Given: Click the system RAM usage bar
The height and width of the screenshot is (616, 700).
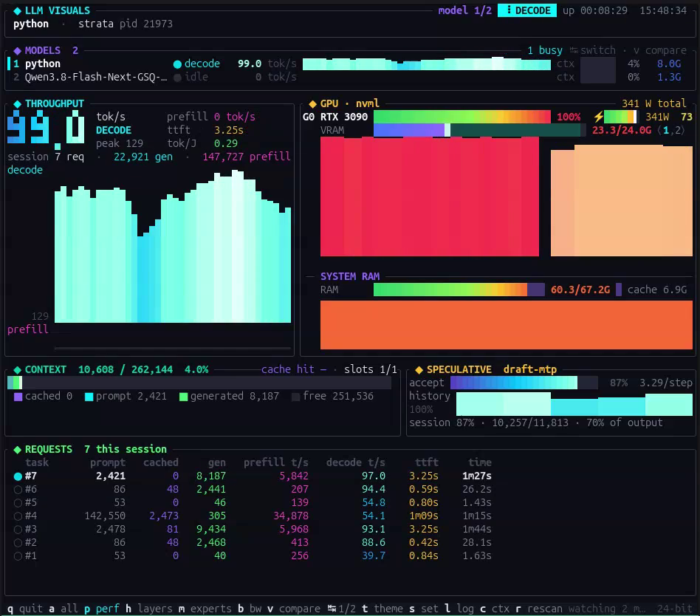Looking at the screenshot, I should coord(459,290).
